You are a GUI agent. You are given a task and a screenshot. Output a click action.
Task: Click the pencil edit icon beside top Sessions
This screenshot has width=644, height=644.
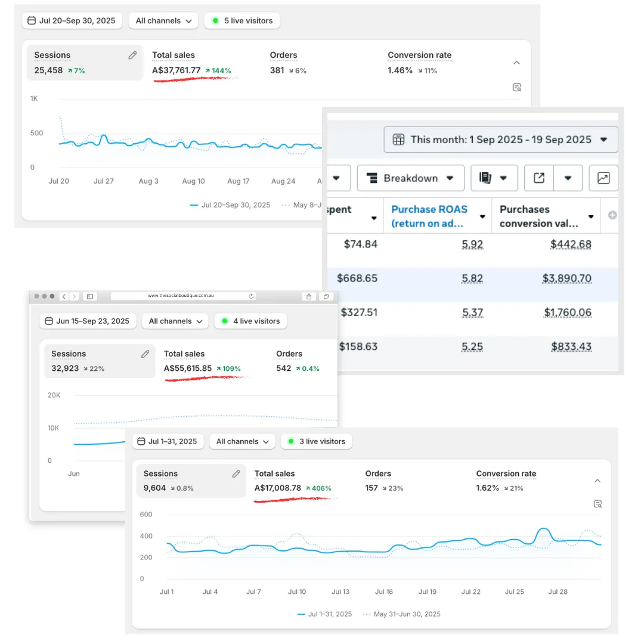[132, 55]
